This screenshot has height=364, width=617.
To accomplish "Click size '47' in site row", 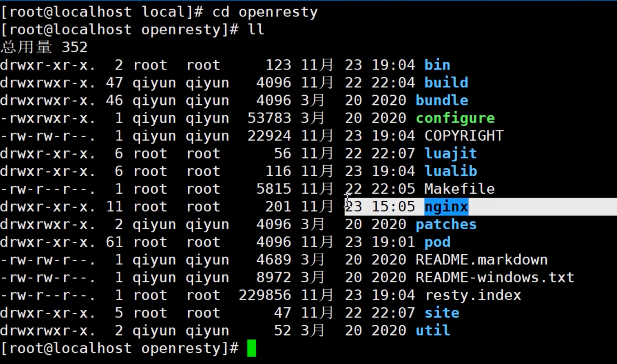I will (282, 313).
